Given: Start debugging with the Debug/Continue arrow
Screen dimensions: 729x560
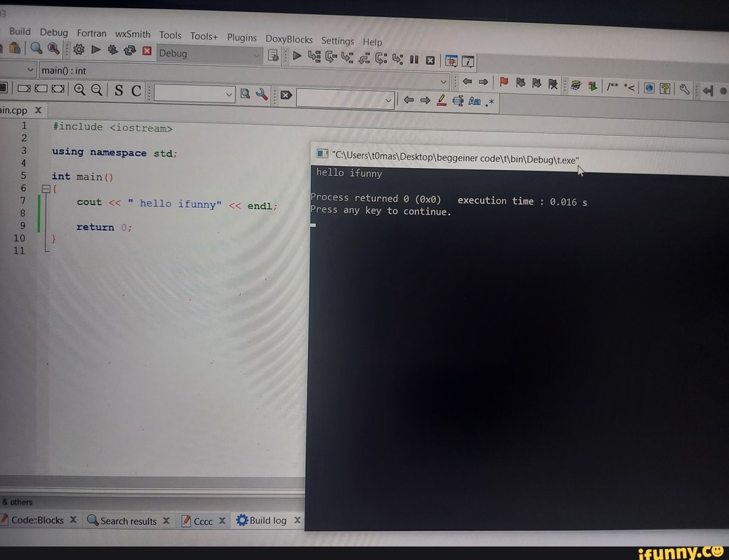Looking at the screenshot, I should coord(296,56).
